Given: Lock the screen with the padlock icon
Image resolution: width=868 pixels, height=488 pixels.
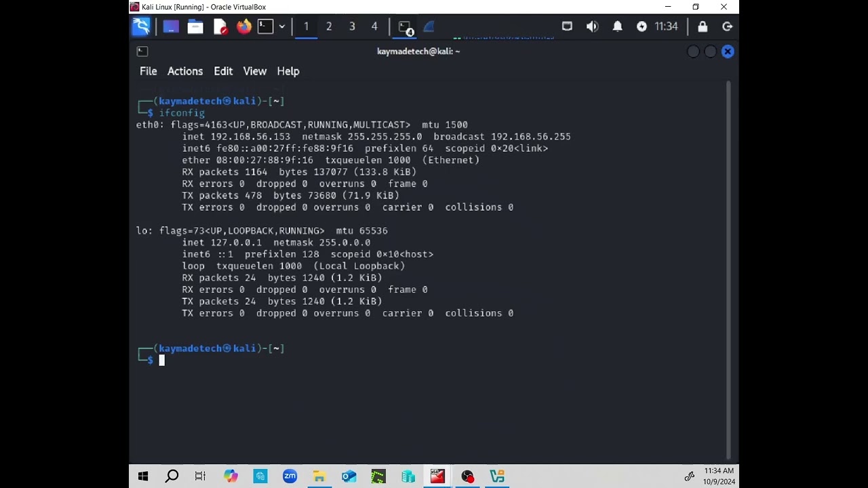Looking at the screenshot, I should tap(703, 26).
